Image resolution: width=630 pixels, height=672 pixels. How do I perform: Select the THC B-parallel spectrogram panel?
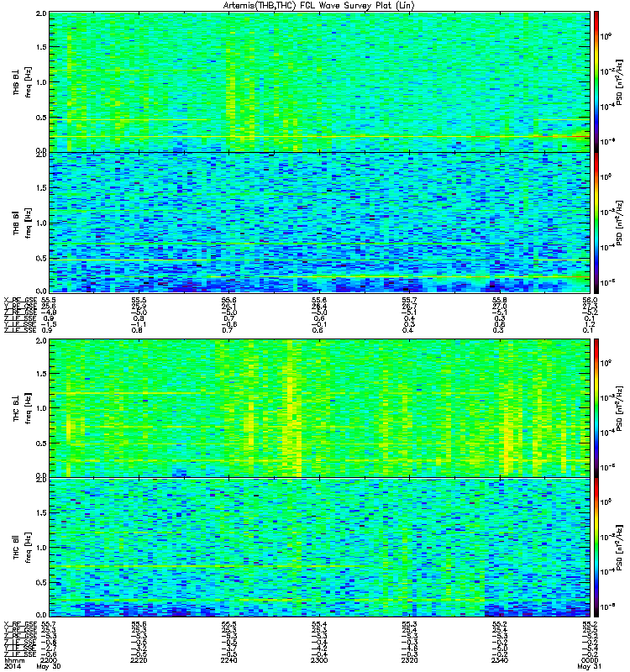[x=319, y=548]
